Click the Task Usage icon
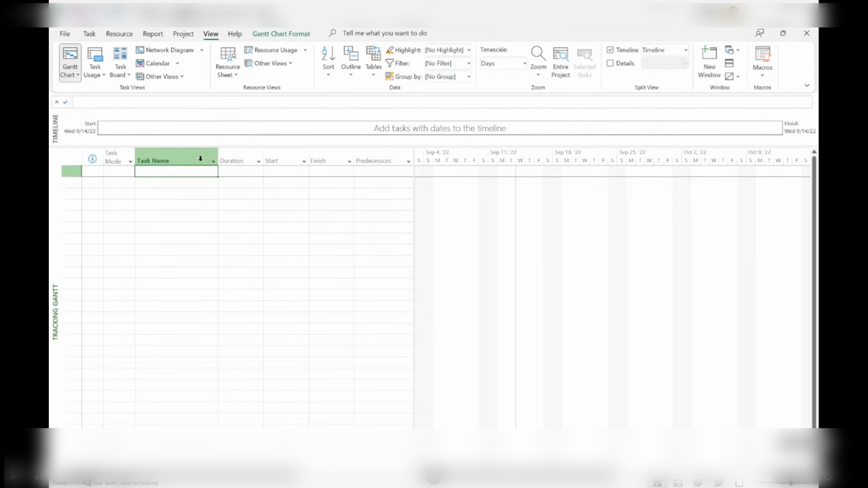Screen dimensions: 868x488 (x=94, y=54)
